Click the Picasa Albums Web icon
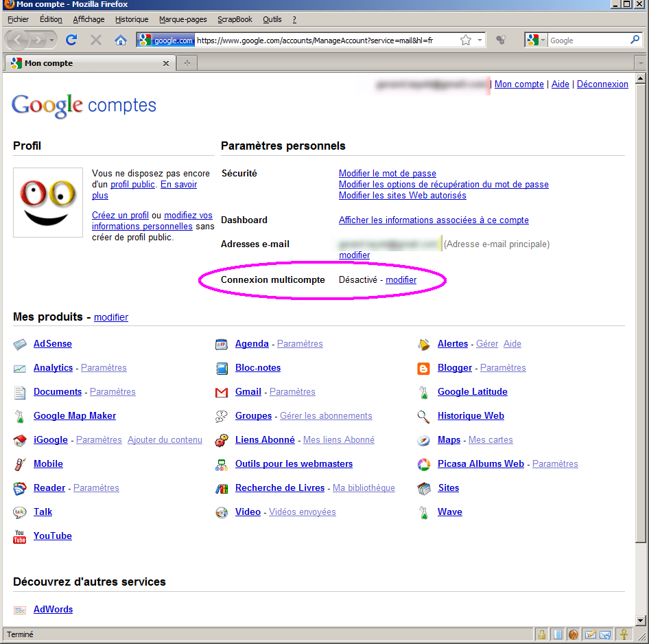Screen dimensions: 649x644 423,464
